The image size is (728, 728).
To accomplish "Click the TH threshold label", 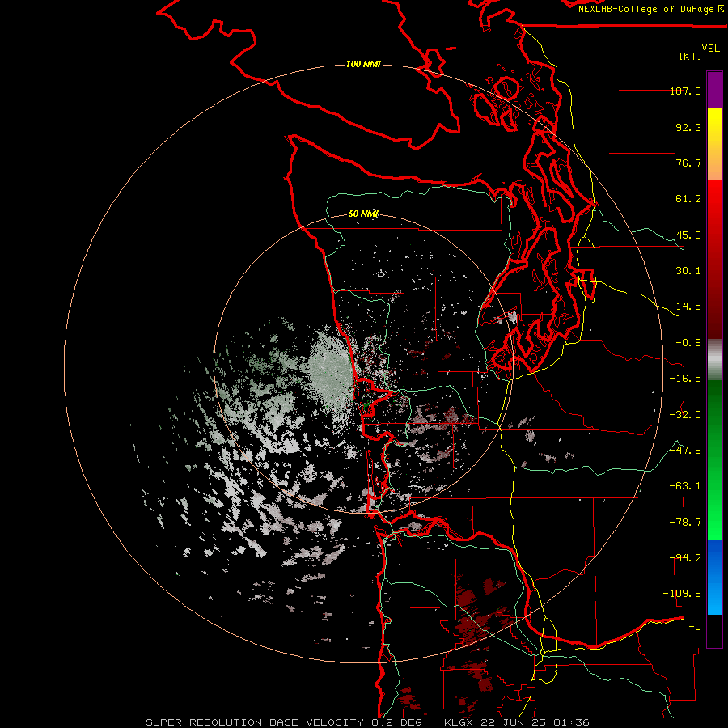I will 695,630.
